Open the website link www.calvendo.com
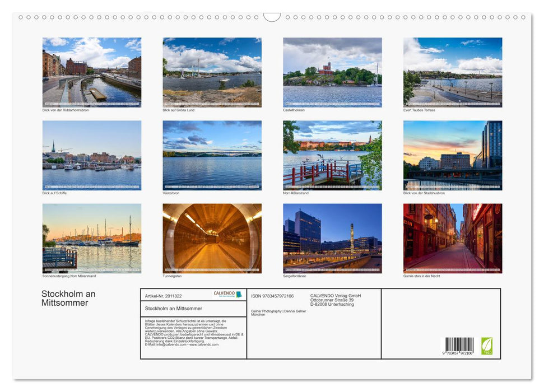This screenshot has height=392, width=544. (x=204, y=346)
